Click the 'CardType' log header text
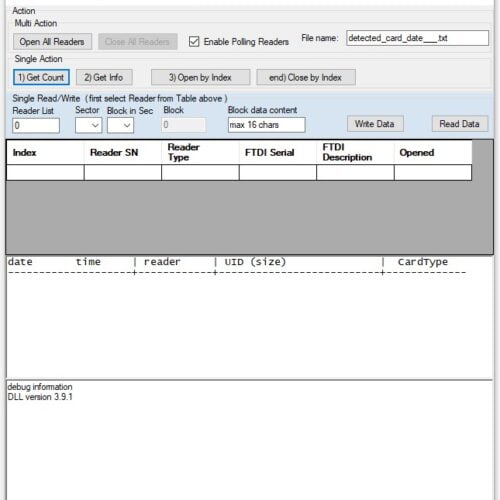 [423, 262]
